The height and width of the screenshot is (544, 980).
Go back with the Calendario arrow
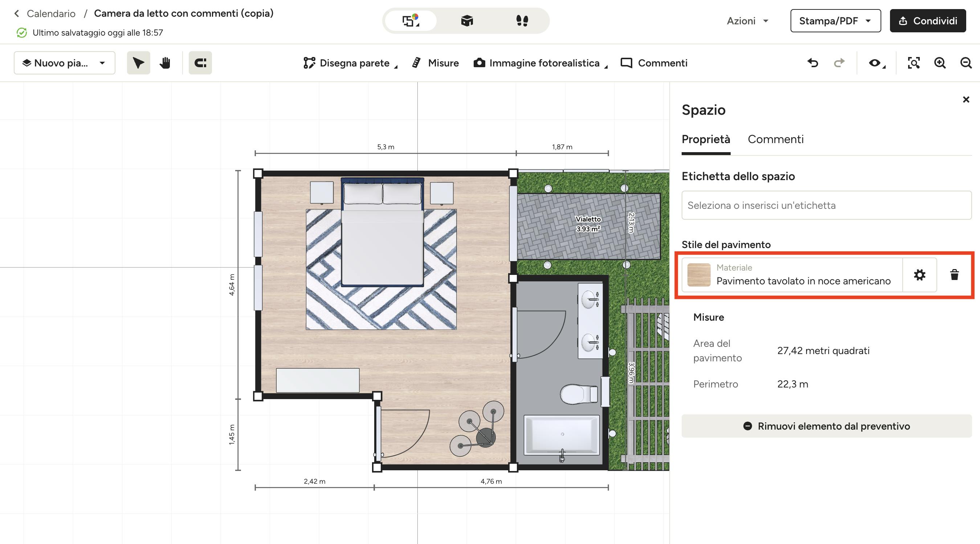(x=16, y=14)
